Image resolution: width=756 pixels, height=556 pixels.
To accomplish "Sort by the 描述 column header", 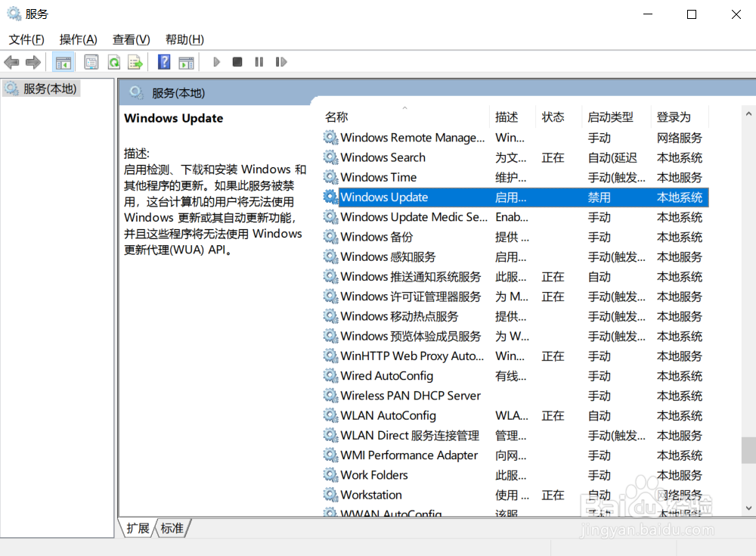I will (x=513, y=116).
